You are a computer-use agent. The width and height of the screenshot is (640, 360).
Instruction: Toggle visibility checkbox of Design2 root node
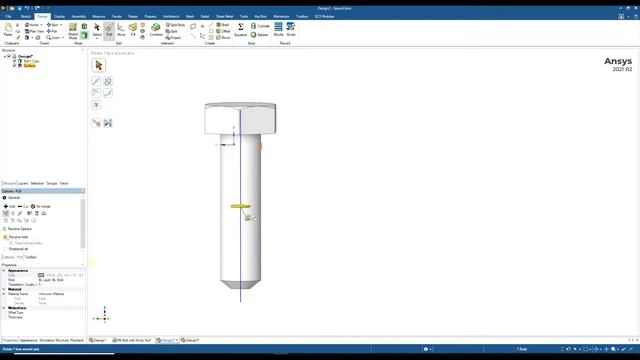click(x=9, y=56)
